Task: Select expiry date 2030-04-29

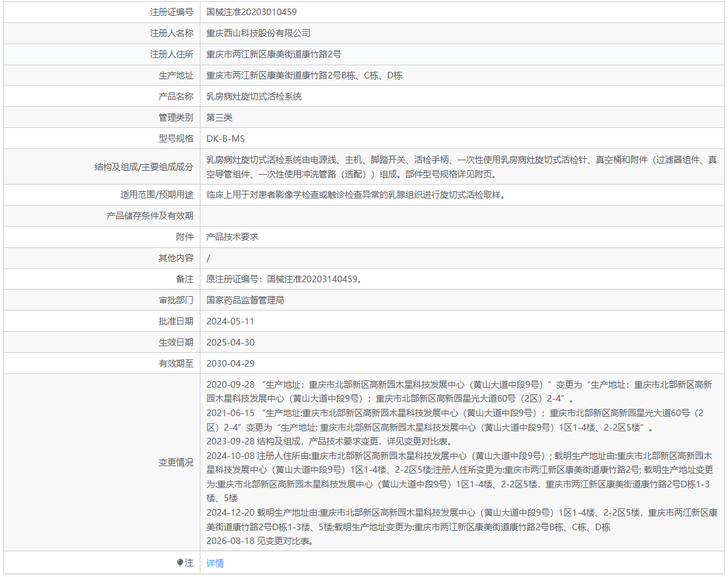Action: coord(230,363)
